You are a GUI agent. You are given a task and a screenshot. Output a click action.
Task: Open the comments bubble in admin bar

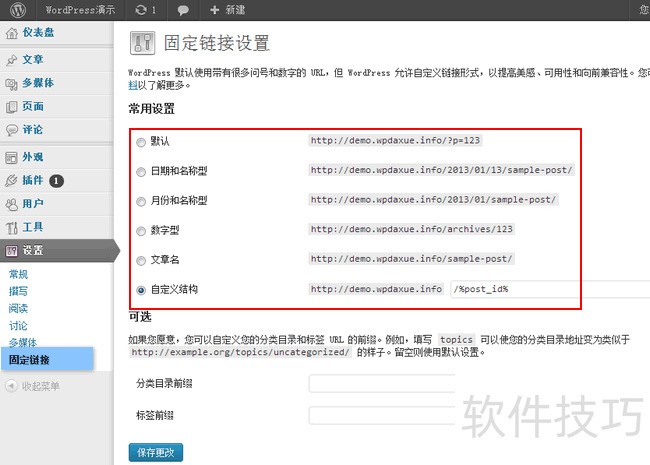(183, 10)
